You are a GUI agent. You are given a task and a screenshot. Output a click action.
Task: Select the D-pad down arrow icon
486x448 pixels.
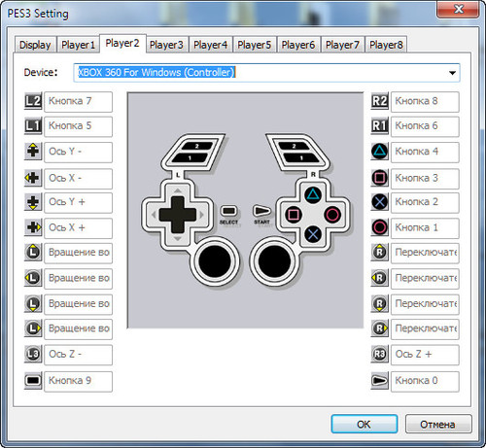(33, 202)
